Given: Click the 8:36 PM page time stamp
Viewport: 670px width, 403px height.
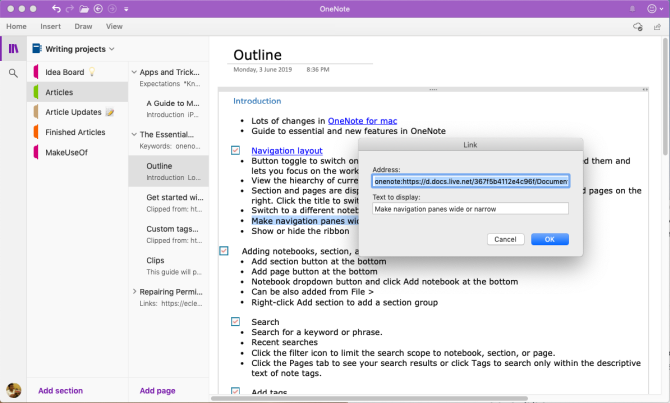Looking at the screenshot, I should [x=317, y=69].
